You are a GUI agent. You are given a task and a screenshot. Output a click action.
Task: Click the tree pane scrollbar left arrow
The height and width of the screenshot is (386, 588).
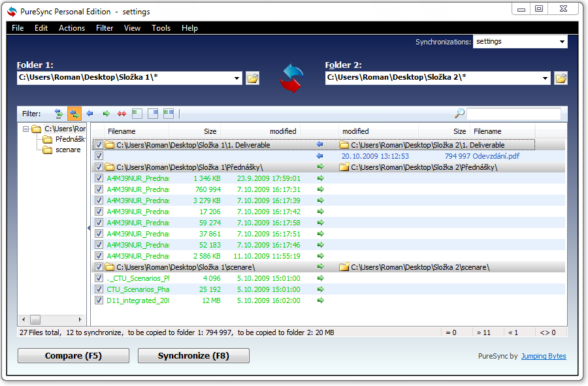[x=24, y=319]
